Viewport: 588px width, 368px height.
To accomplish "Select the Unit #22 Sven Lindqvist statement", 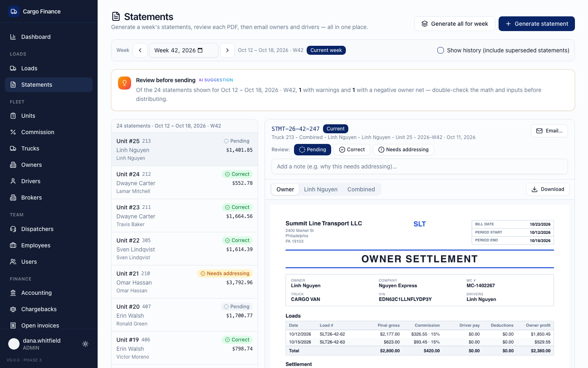I will point(185,249).
